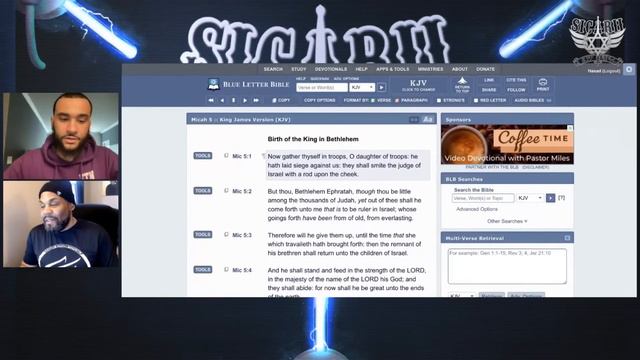This screenshot has width=640, height=360.
Task: Click the Print icon
Action: [543, 84]
